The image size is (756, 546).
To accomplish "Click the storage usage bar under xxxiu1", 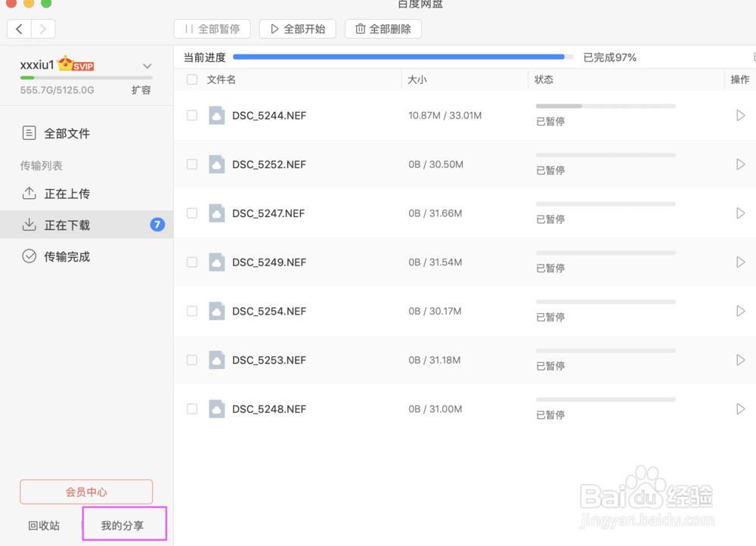I will click(86, 78).
